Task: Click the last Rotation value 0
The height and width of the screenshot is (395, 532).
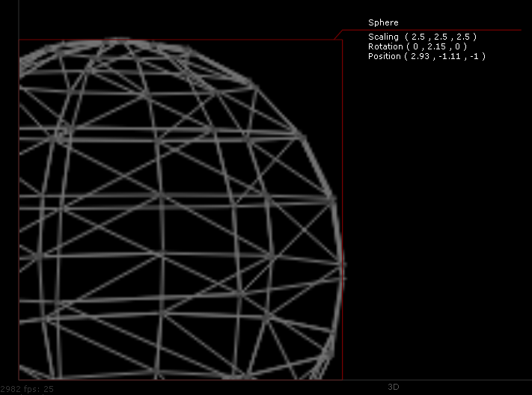Action: click(x=456, y=46)
